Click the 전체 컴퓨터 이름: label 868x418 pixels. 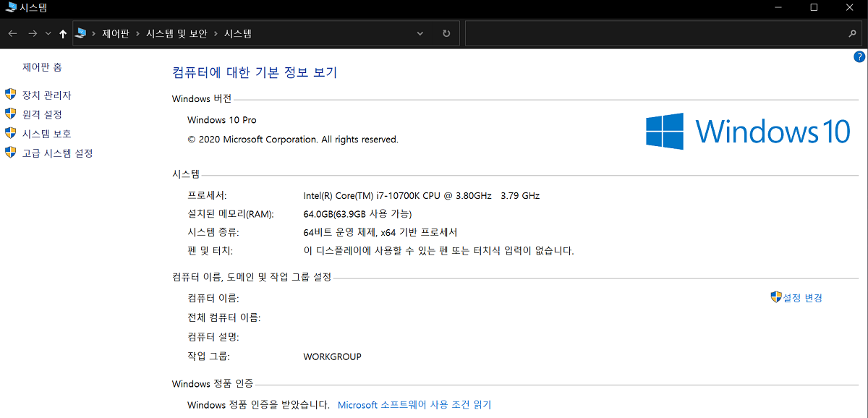(224, 317)
